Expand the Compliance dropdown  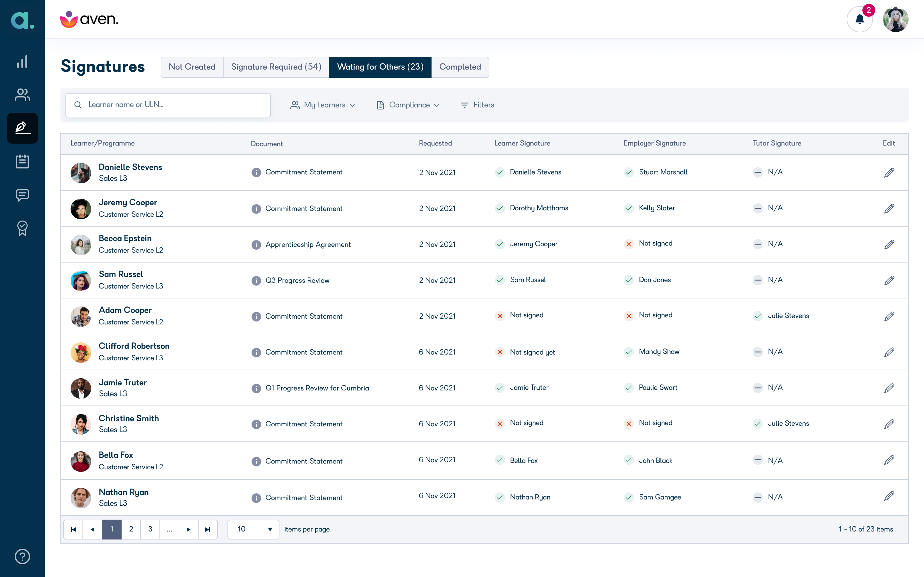point(408,105)
